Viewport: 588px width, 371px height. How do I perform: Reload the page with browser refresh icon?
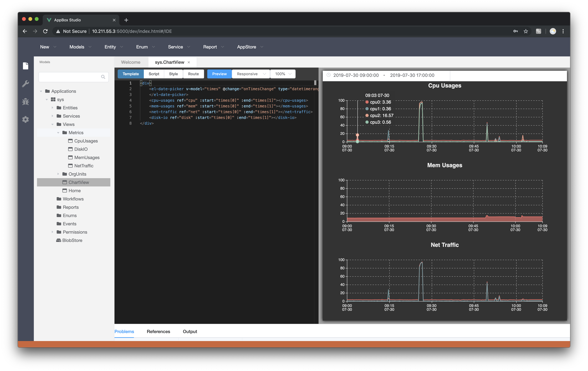45,31
